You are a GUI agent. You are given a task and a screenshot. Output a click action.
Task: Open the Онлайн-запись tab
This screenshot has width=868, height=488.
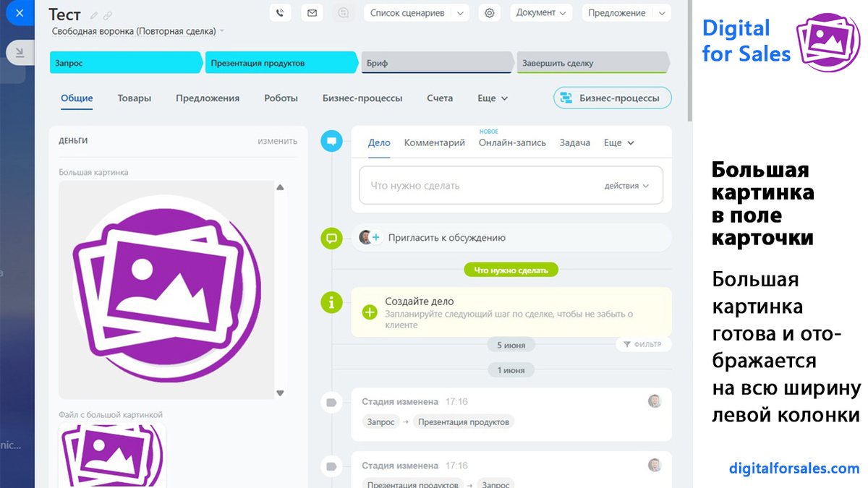(512, 143)
